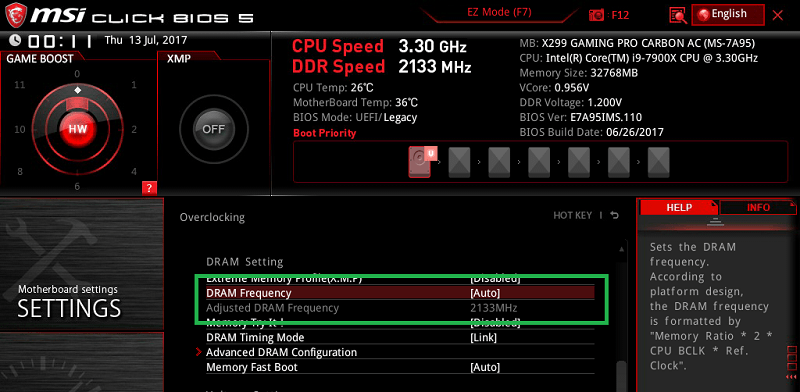The height and width of the screenshot is (392, 800).
Task: Click the red question mark help icon
Action: tap(149, 188)
